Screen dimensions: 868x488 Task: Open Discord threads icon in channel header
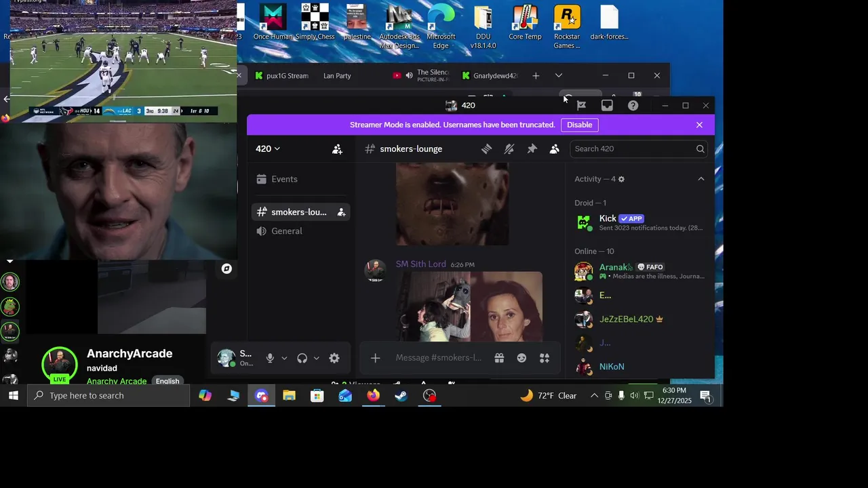486,149
